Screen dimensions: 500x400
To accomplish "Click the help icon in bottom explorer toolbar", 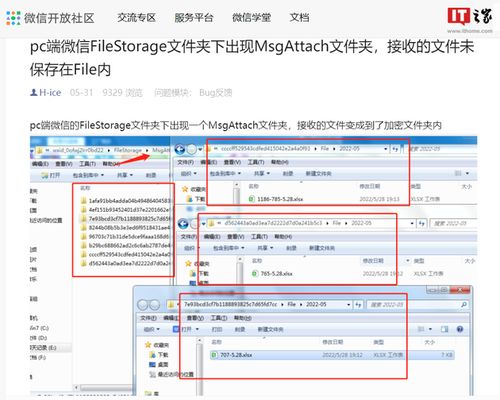I will 460,329.
